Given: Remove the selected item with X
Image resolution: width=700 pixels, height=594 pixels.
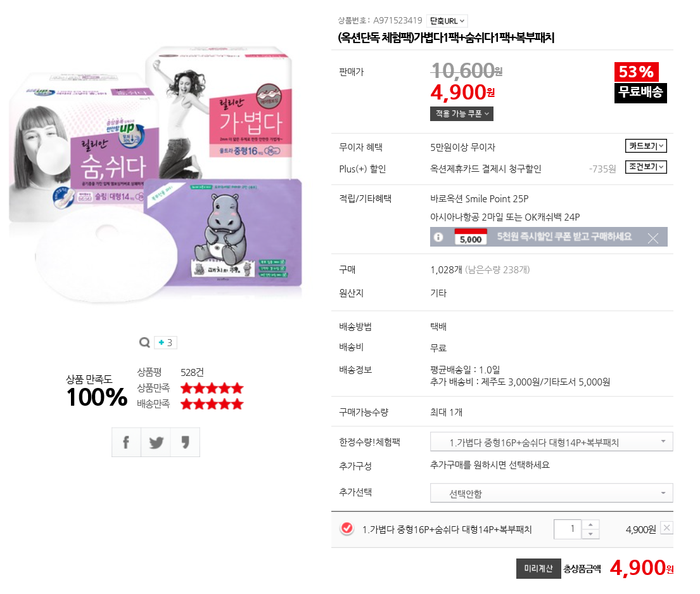Looking at the screenshot, I should (666, 528).
